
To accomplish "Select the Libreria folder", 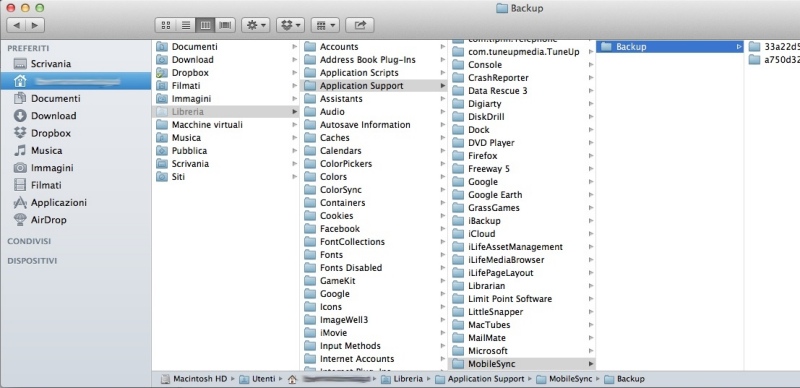I will pyautogui.click(x=226, y=111).
